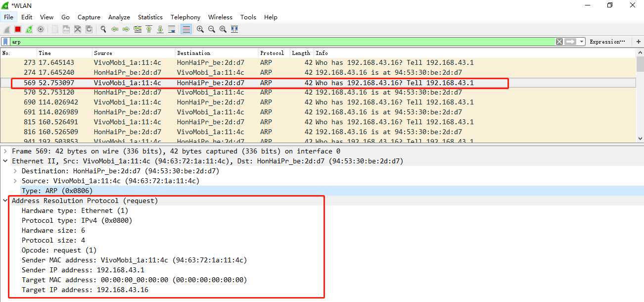Open display filter history dropdown
The height and width of the screenshot is (302, 644).
[x=582, y=42]
